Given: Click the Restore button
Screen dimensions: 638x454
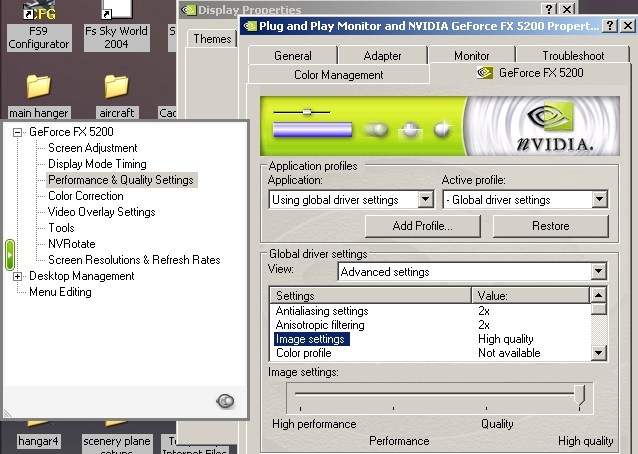Looking at the screenshot, I should 550,226.
